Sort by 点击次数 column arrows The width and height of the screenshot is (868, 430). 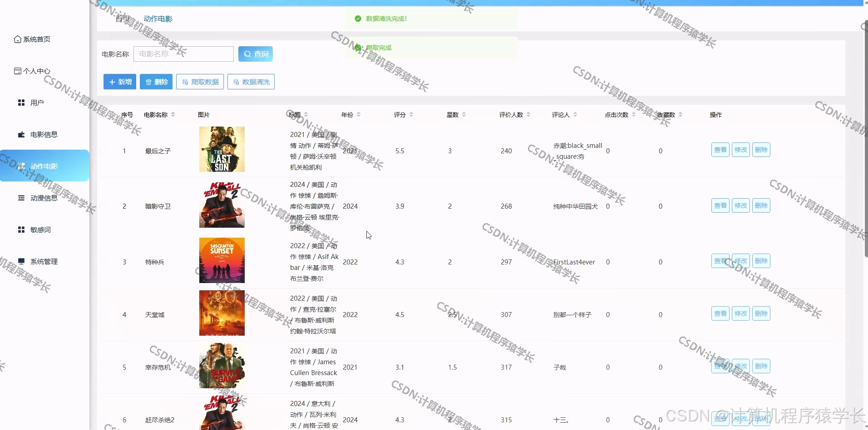point(634,115)
